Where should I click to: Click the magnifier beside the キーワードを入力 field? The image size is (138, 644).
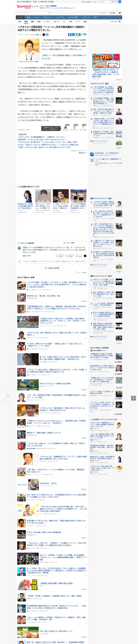[49, 13]
